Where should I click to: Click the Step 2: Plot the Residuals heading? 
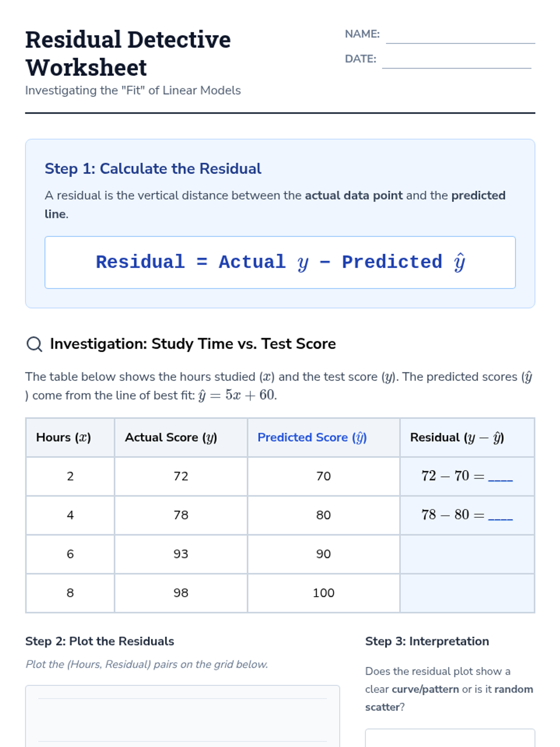[x=99, y=641]
